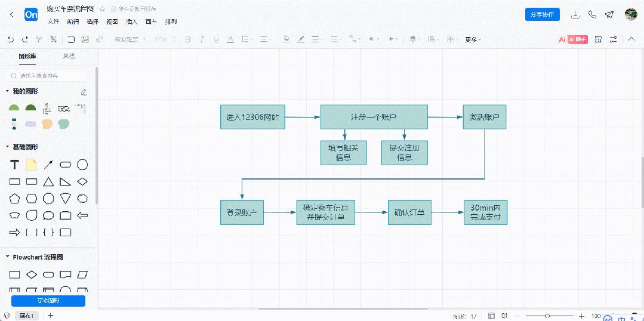
Task: Open the line width dropdown
Action: 317,39
